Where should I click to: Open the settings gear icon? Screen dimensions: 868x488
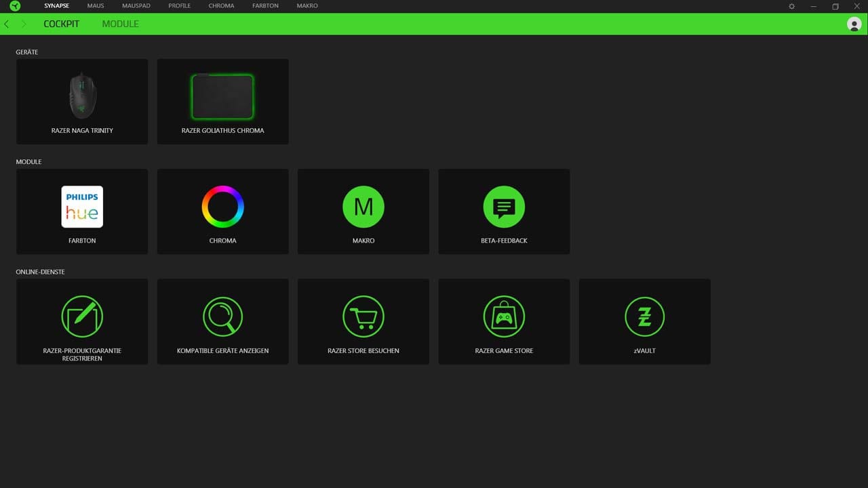pyautogui.click(x=791, y=6)
